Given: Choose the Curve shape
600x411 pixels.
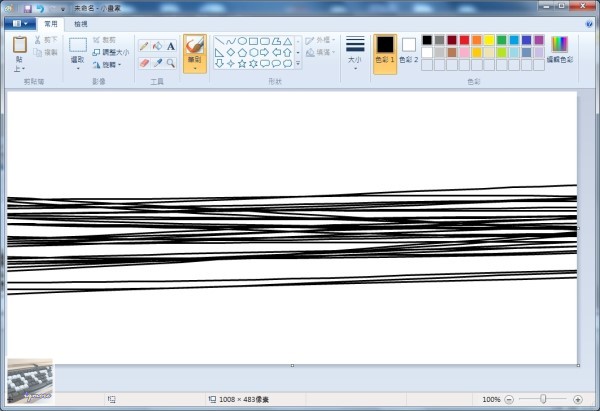Looking at the screenshot, I should pos(231,41).
